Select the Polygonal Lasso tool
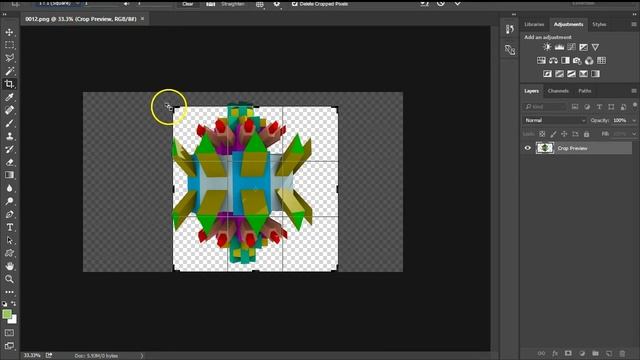The height and width of the screenshot is (360, 640). [9, 58]
